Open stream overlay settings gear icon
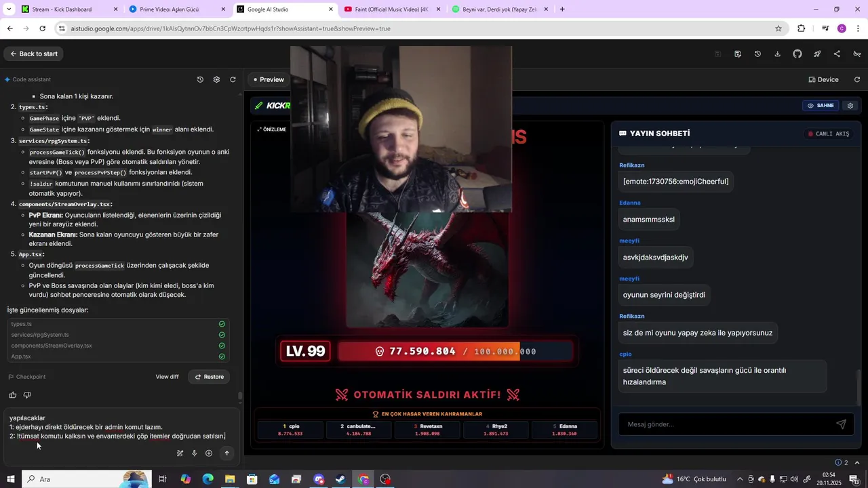 pyautogui.click(x=850, y=106)
